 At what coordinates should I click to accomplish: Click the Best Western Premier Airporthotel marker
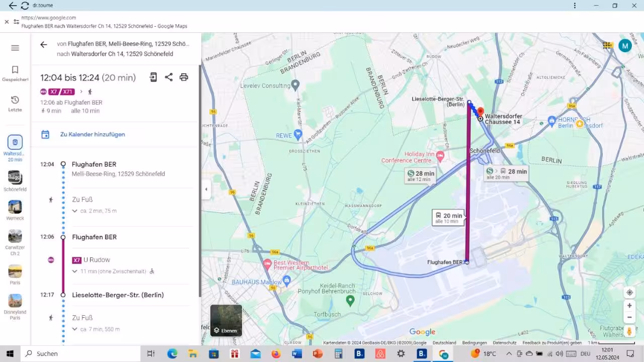coord(268,263)
